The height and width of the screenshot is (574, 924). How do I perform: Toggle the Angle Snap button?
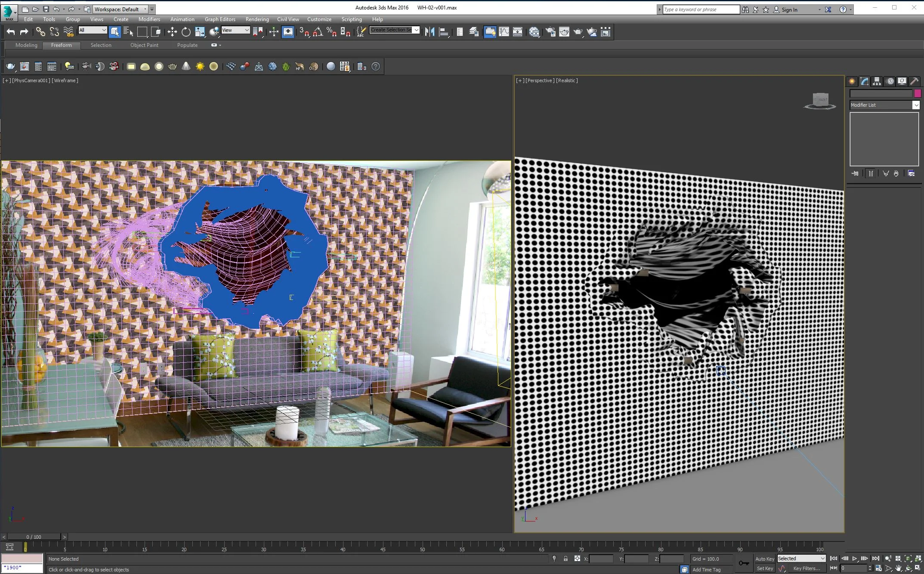(x=318, y=32)
